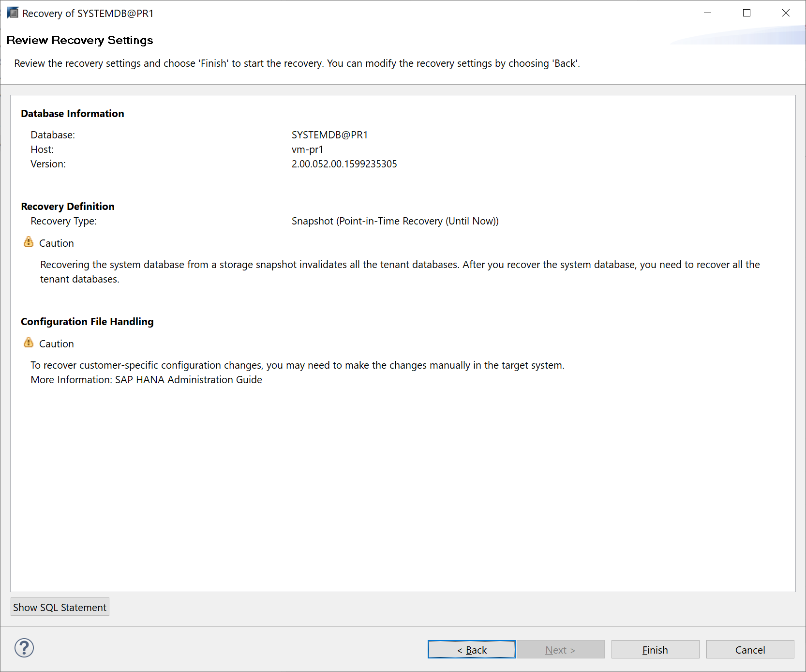The image size is (806, 672).
Task: Click the disabled Next button
Action: (560, 650)
